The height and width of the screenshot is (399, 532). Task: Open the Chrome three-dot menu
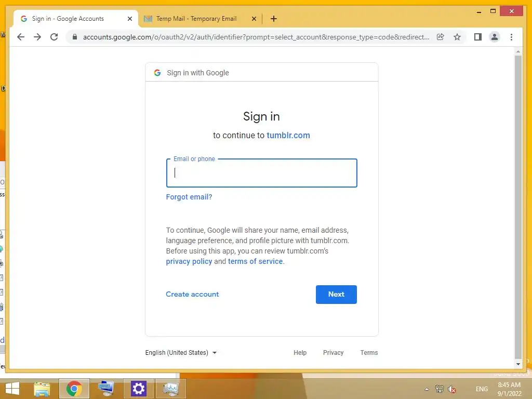tap(511, 37)
